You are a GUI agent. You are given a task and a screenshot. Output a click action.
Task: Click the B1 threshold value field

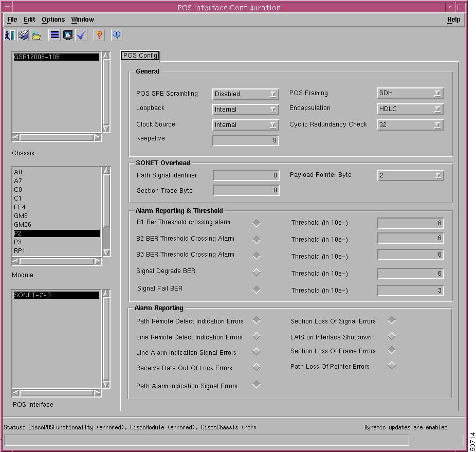pyautogui.click(x=410, y=223)
